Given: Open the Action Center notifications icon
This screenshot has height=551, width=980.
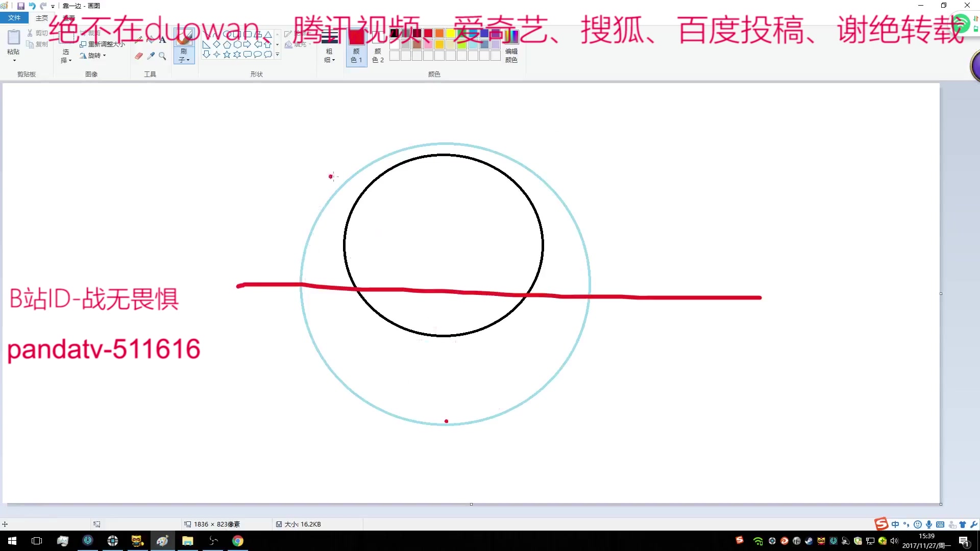Looking at the screenshot, I should pyautogui.click(x=964, y=541).
